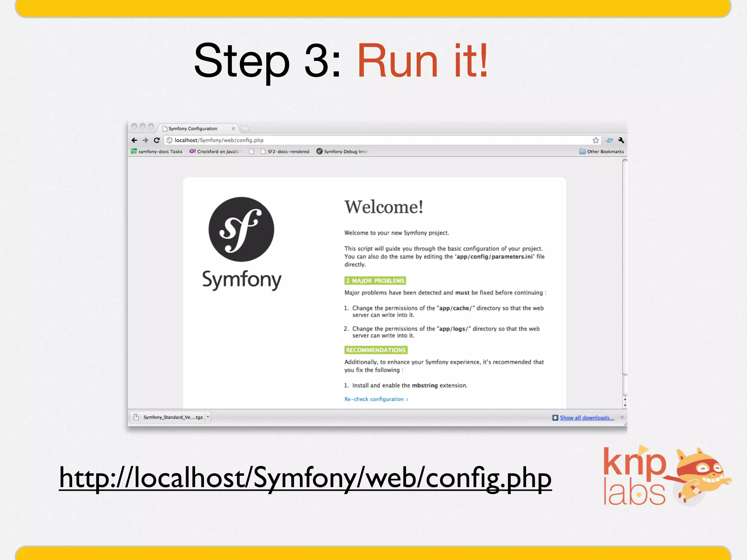
Task: Open the wrench settings menu
Action: 621,140
